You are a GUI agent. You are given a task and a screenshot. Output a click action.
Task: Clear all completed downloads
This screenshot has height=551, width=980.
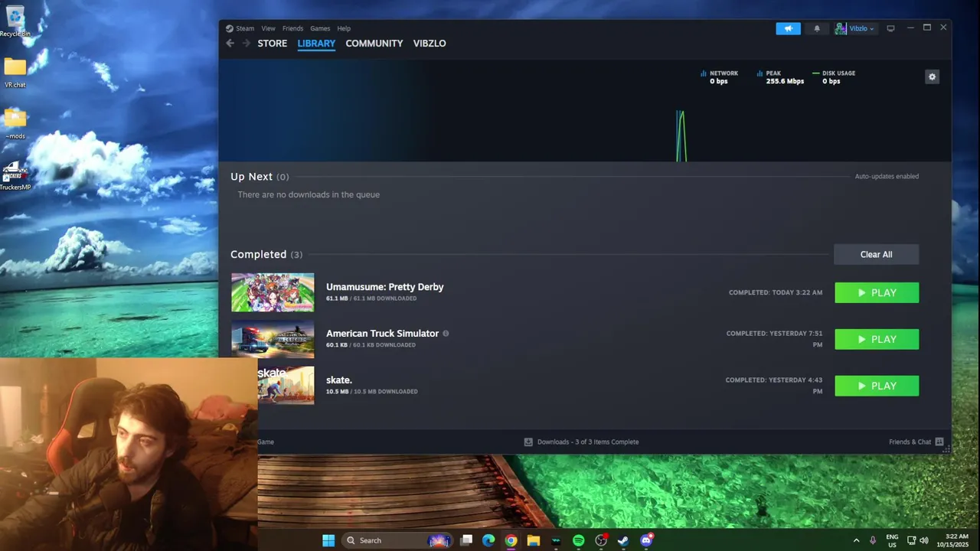tap(876, 254)
